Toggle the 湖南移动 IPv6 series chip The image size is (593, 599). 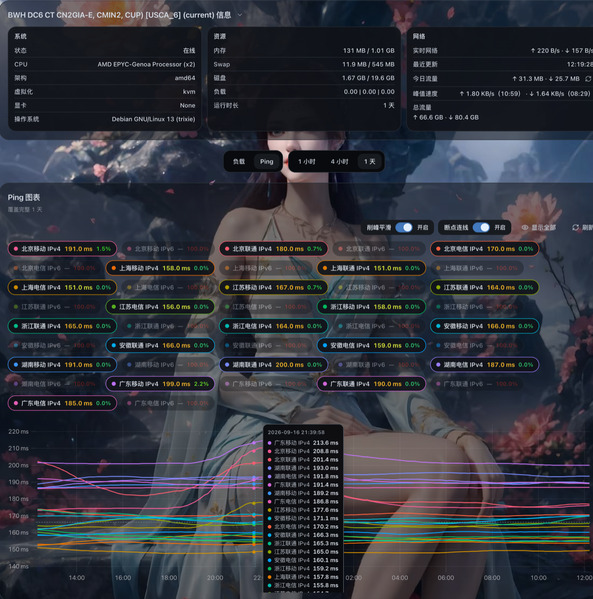168,364
